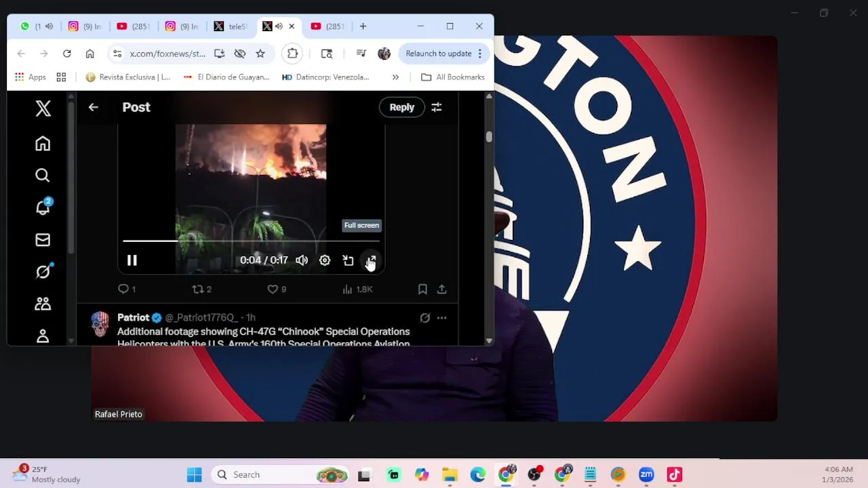Image resolution: width=868 pixels, height=488 pixels.
Task: Open reply count on fire video post
Action: tap(127, 289)
